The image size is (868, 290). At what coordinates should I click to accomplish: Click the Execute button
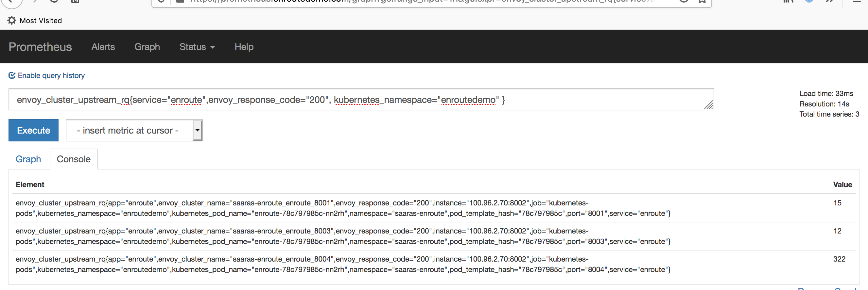tap(33, 130)
